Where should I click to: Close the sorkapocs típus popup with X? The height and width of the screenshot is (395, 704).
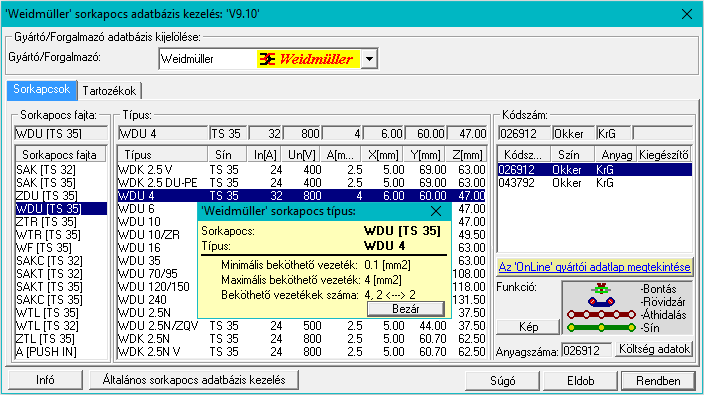pyautogui.click(x=436, y=211)
